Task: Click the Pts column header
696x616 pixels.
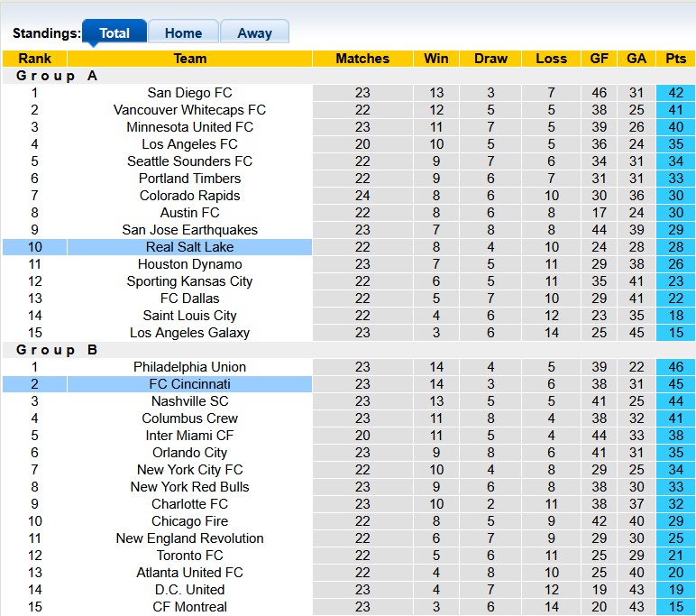Action: (675, 59)
